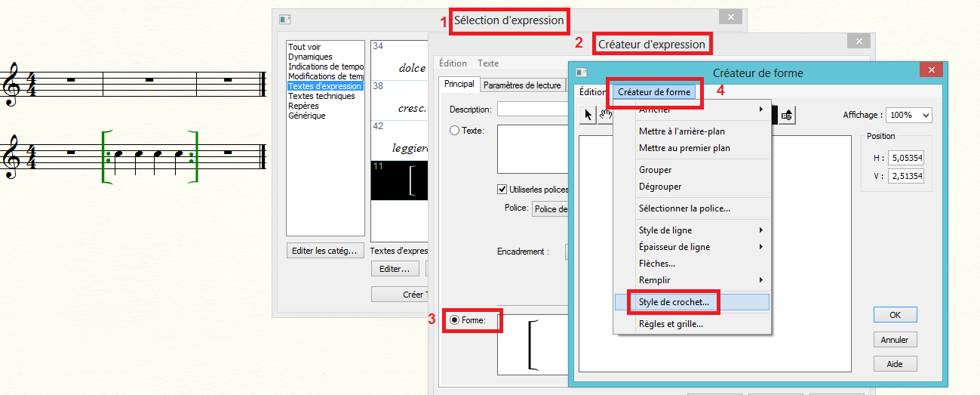Toggle the Utiliser les polices checkbox
Image resolution: width=980 pixels, height=395 pixels.
click(502, 189)
